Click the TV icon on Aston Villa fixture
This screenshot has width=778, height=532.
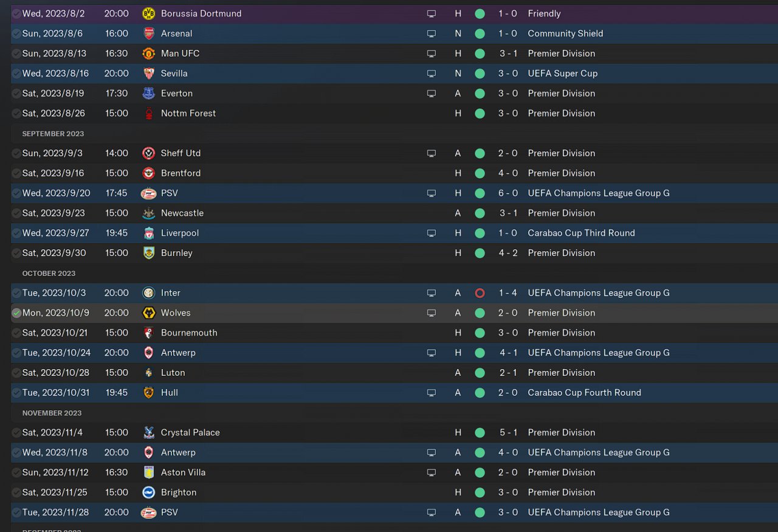[432, 472]
